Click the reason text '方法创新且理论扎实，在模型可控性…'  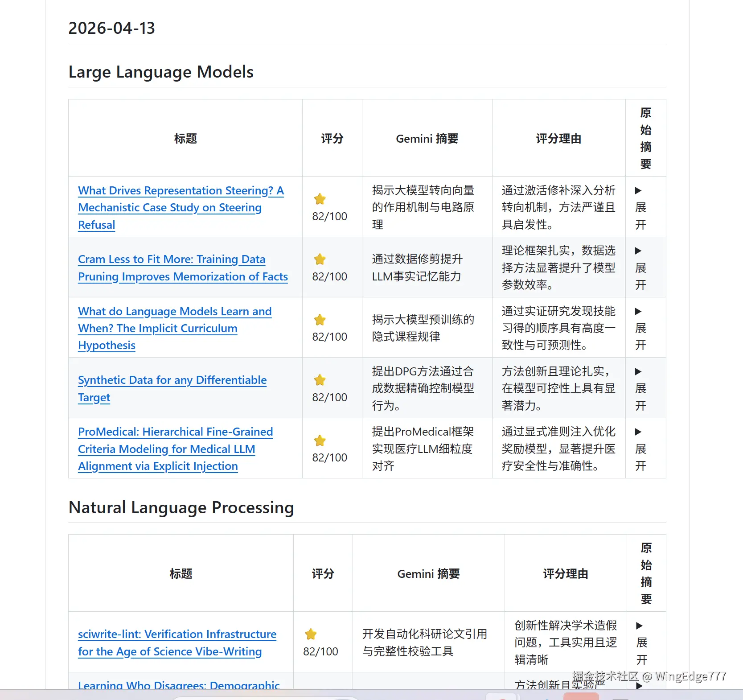pyautogui.click(x=559, y=388)
